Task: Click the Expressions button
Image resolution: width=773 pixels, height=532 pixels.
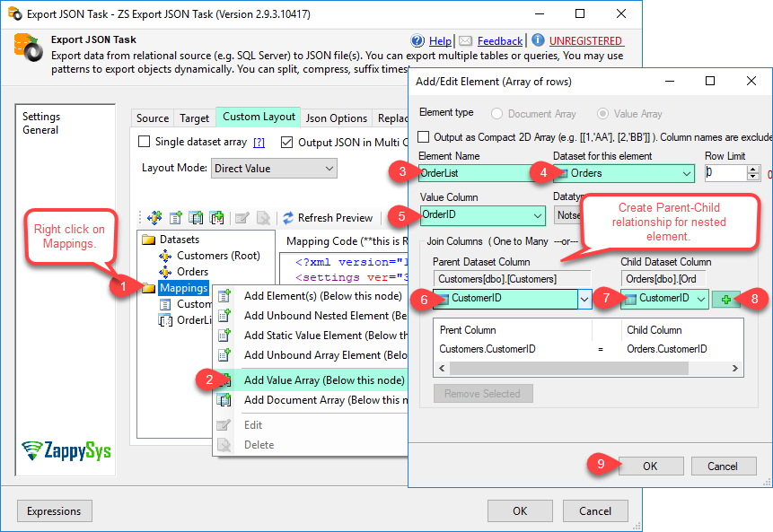Action: (54, 511)
